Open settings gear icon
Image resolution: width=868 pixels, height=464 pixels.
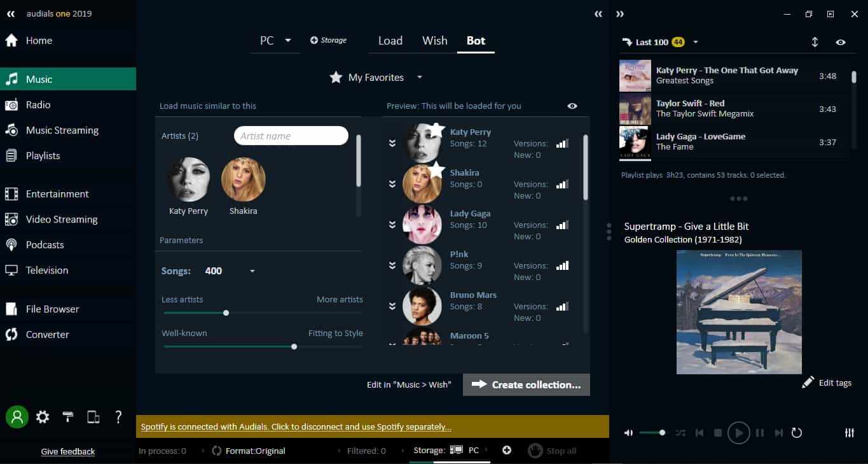pos(43,417)
